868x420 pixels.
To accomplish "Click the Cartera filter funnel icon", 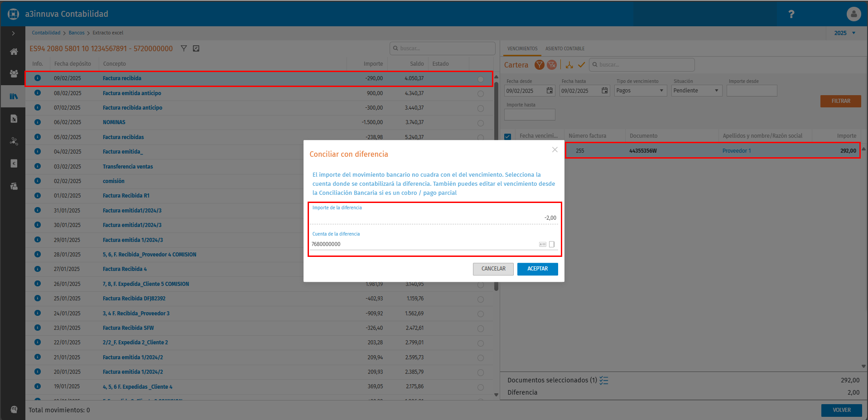I will pos(539,65).
